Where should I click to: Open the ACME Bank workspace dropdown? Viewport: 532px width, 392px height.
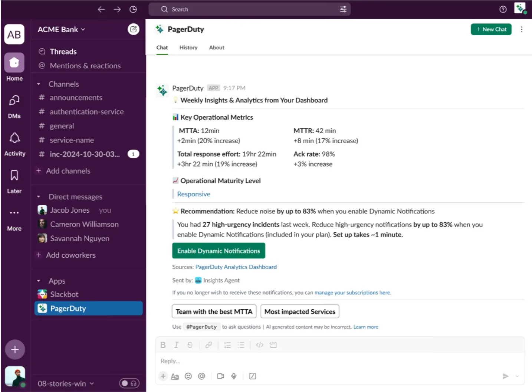click(61, 29)
